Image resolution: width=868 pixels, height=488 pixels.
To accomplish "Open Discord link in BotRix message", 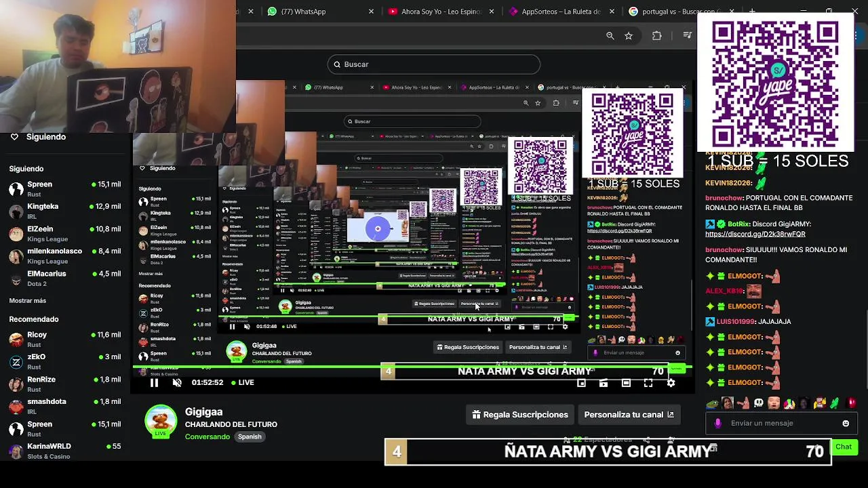I will pos(755,234).
